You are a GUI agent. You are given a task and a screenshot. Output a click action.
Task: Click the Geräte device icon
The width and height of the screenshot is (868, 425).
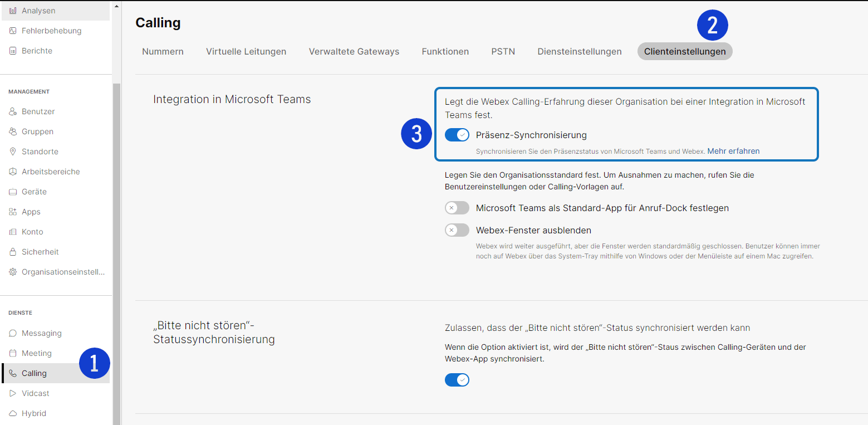pos(13,192)
